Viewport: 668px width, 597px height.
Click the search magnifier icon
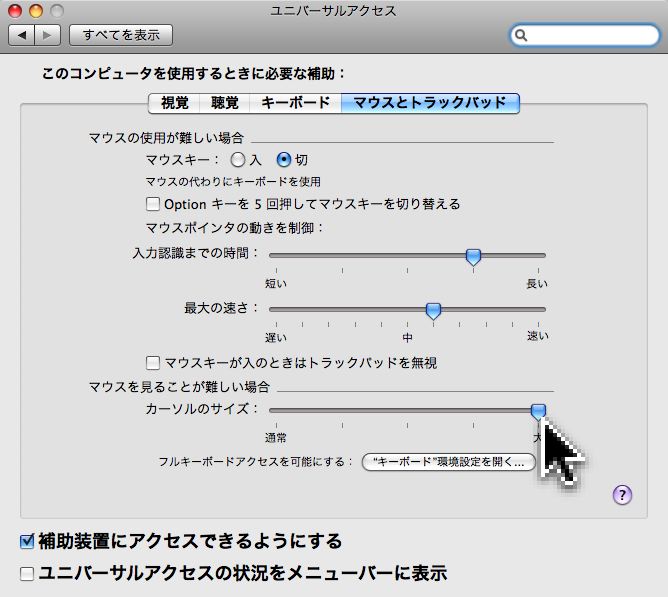523,36
